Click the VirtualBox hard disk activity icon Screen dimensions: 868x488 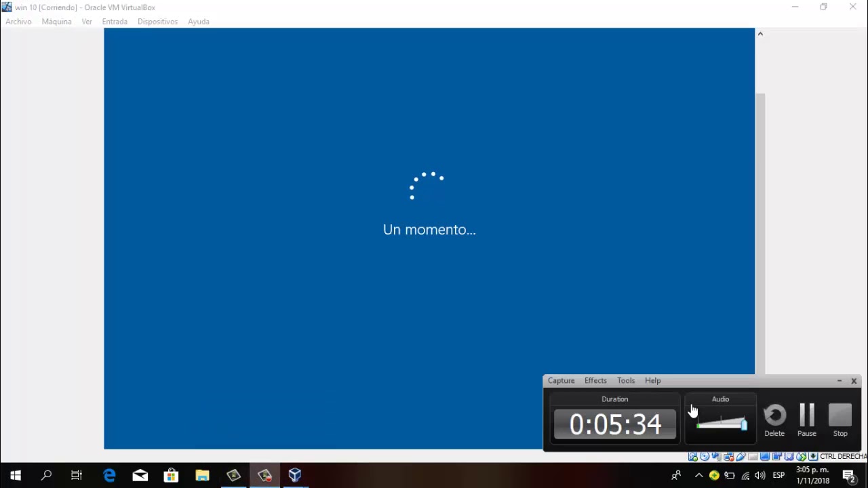click(693, 457)
